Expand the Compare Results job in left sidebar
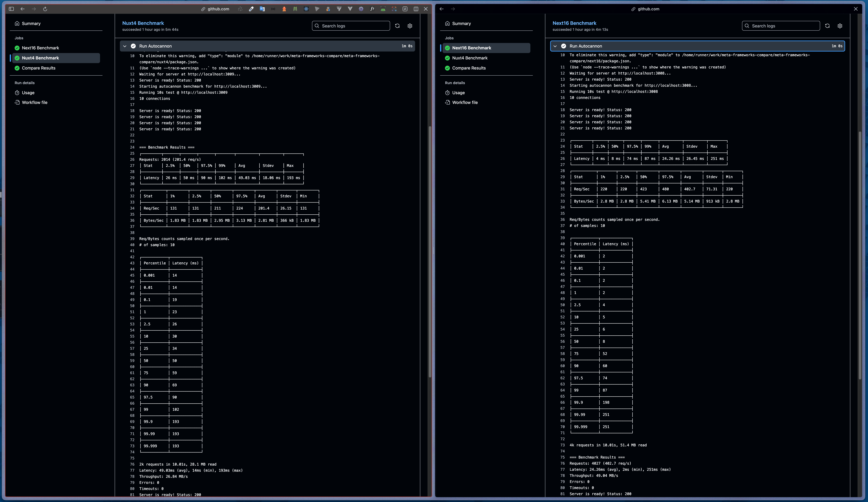 tap(38, 68)
